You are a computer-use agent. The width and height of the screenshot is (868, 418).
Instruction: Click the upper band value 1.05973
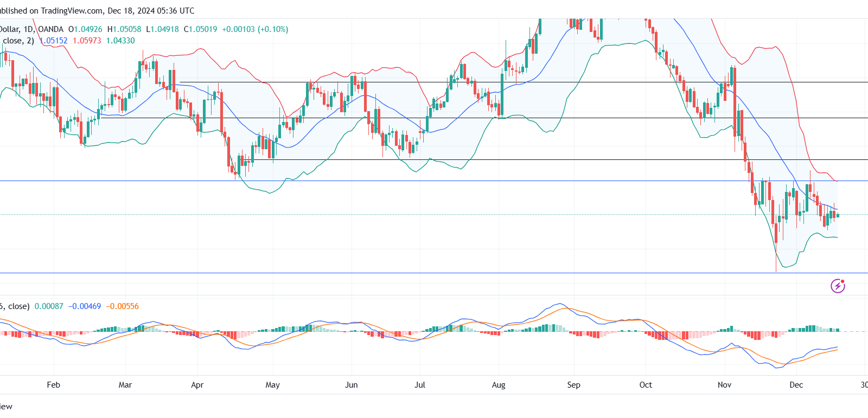87,41
